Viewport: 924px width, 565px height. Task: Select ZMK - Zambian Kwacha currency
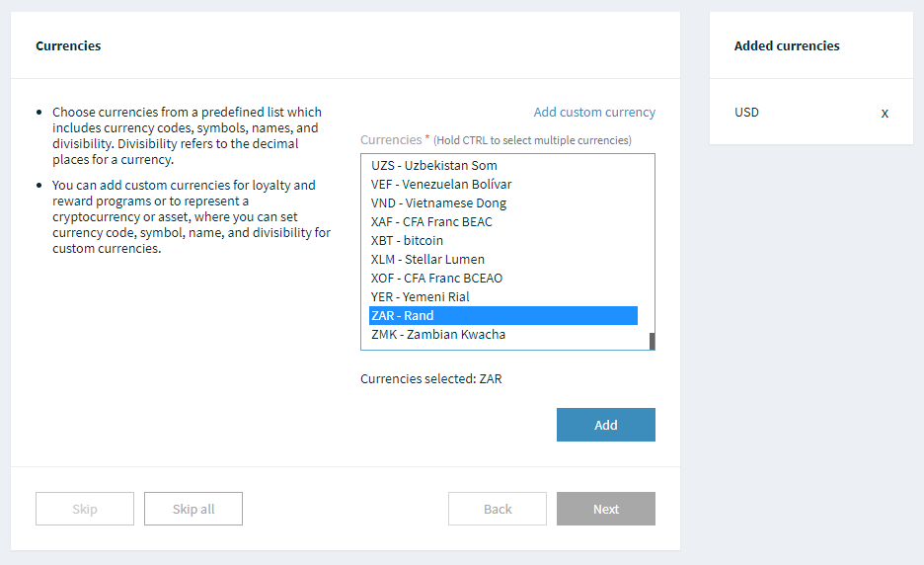pos(438,335)
